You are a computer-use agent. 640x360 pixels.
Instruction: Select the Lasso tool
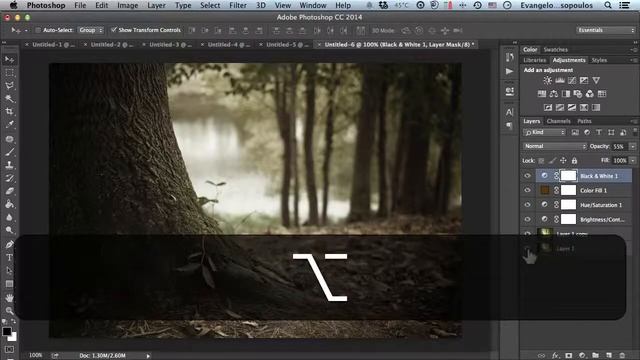pyautogui.click(x=9, y=86)
